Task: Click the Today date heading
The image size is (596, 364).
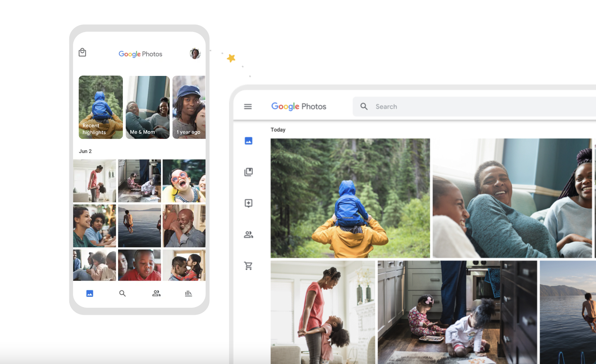Action: tap(278, 130)
